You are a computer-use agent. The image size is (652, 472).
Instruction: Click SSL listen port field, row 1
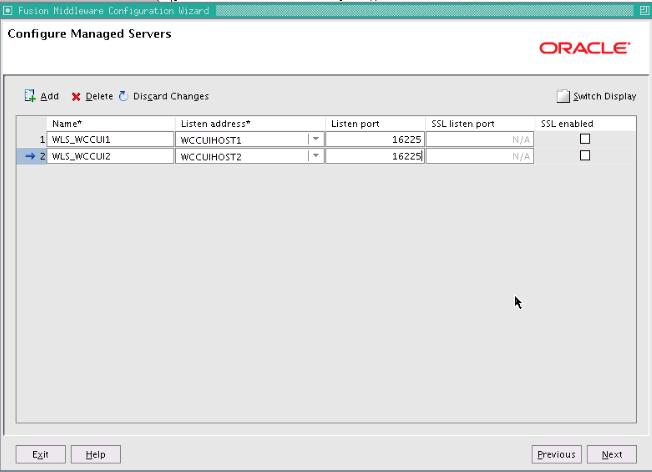coord(480,139)
